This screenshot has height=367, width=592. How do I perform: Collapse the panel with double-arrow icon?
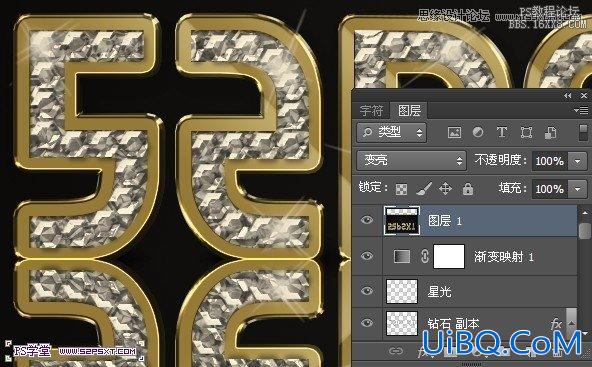[567, 96]
